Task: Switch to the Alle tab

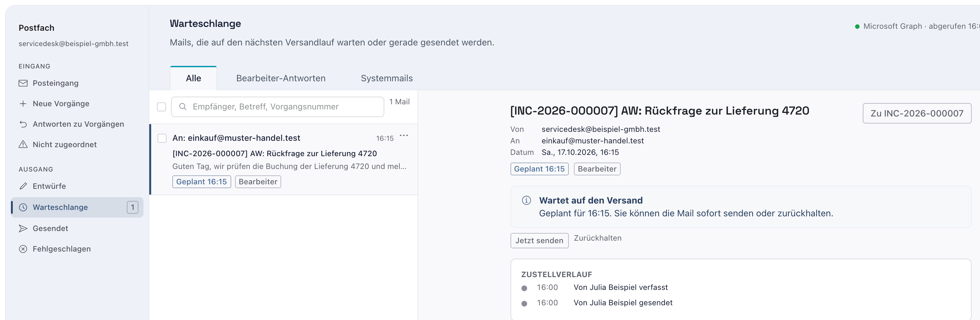Action: tap(193, 78)
